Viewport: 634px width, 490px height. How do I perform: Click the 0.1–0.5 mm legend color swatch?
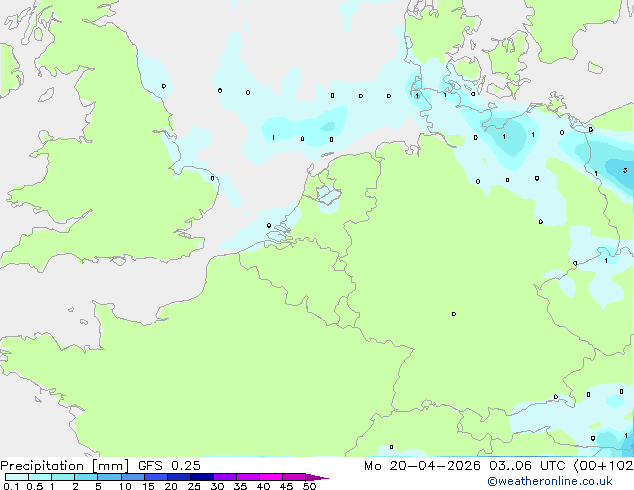(17, 477)
